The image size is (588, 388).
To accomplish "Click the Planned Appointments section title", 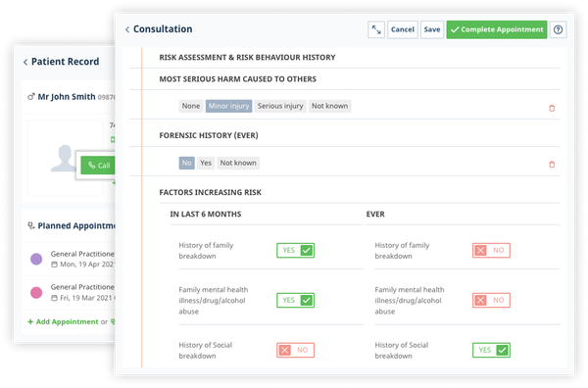I will (x=76, y=225).
